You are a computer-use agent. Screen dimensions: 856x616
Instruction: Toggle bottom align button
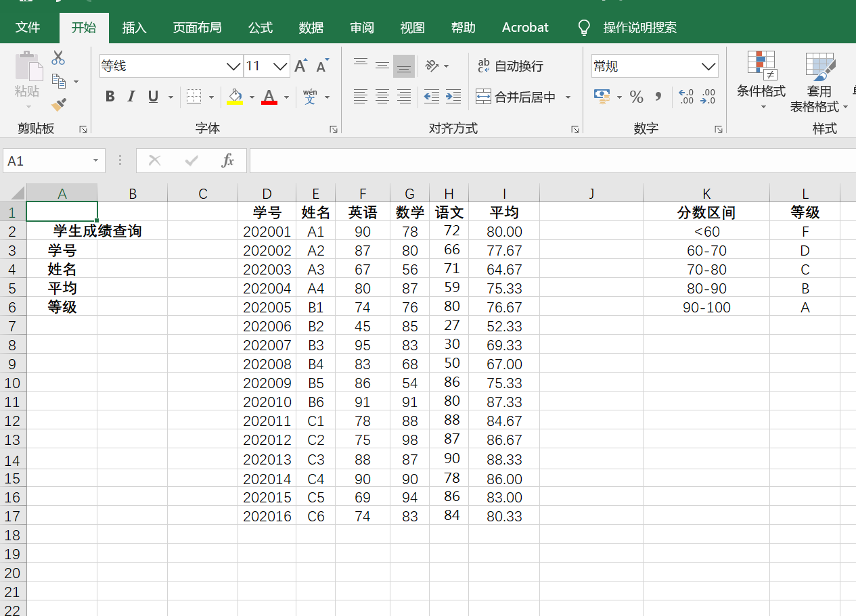pyautogui.click(x=404, y=66)
